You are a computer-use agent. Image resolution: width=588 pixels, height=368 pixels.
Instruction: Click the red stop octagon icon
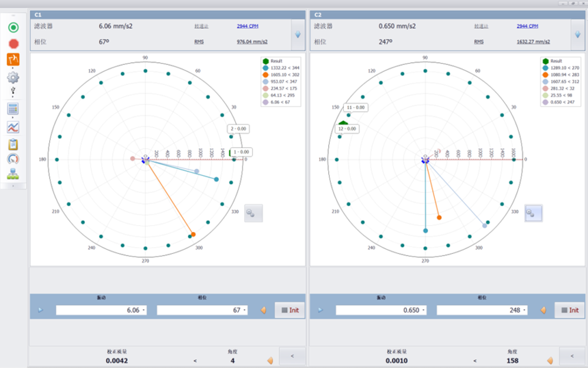(14, 44)
